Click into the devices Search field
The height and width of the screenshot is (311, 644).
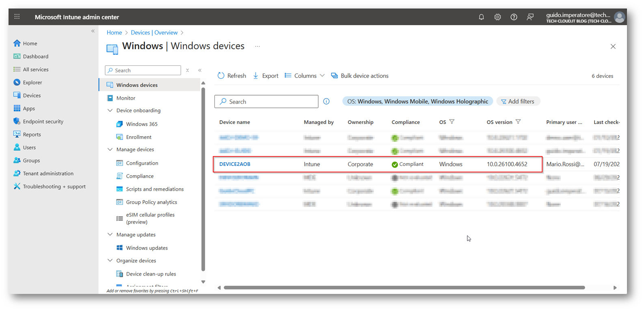click(x=266, y=102)
